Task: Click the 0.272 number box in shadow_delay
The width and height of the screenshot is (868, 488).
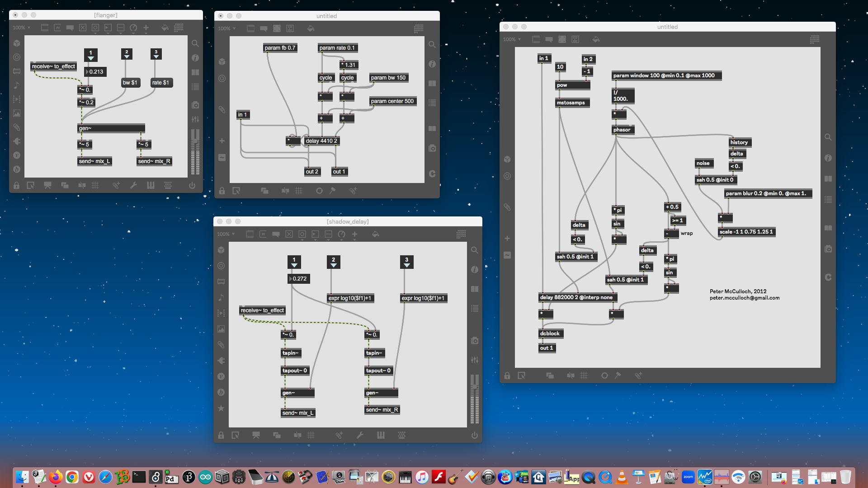Action: click(x=298, y=279)
